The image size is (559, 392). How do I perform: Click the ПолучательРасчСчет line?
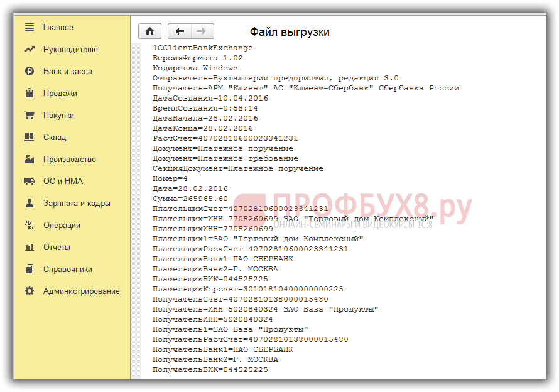click(250, 339)
